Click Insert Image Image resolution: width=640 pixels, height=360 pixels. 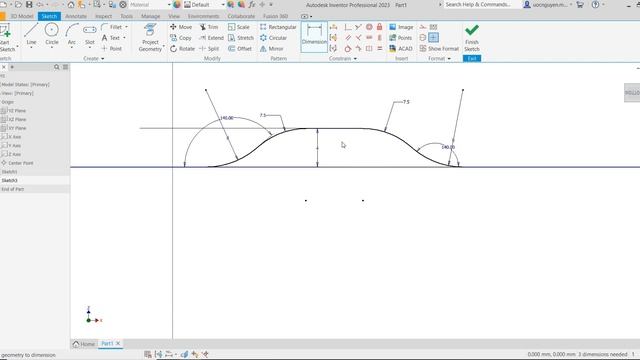[x=401, y=27]
